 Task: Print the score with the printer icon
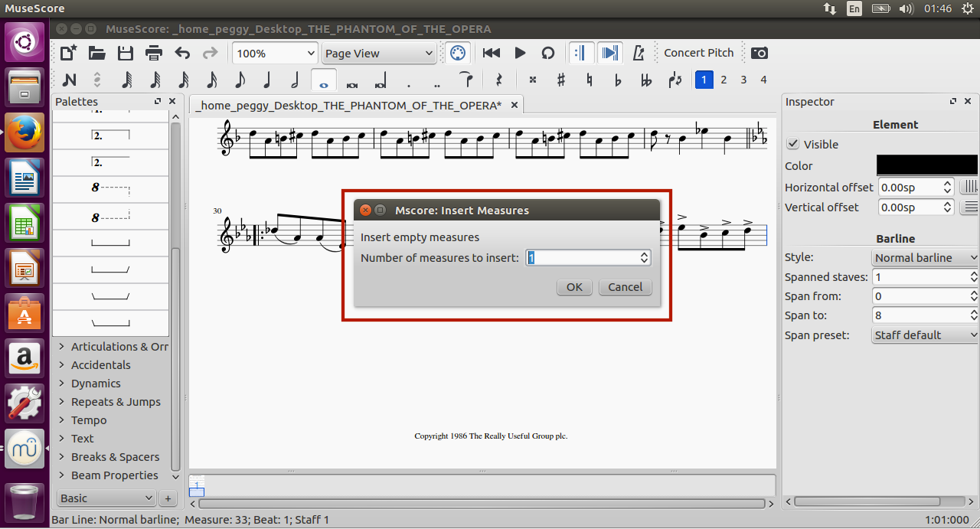coord(154,53)
